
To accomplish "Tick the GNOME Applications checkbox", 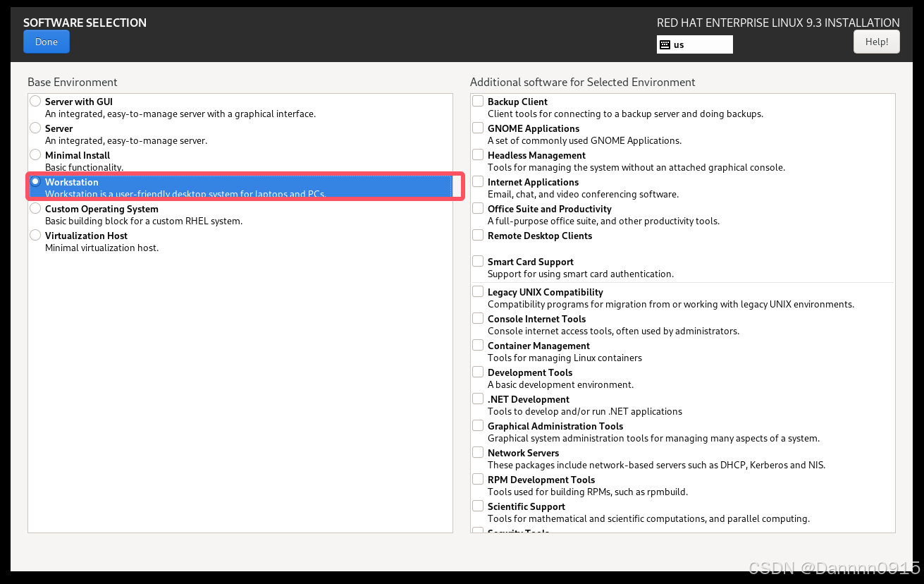I will [x=478, y=128].
